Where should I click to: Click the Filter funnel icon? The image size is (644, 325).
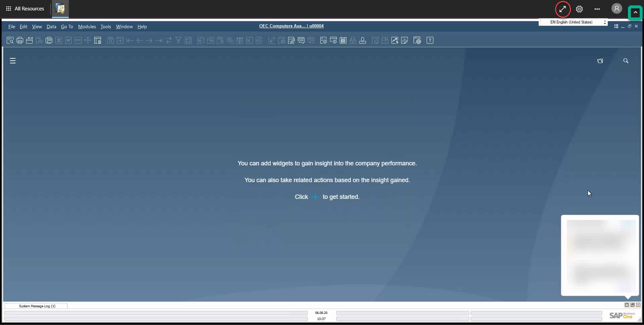(178, 41)
